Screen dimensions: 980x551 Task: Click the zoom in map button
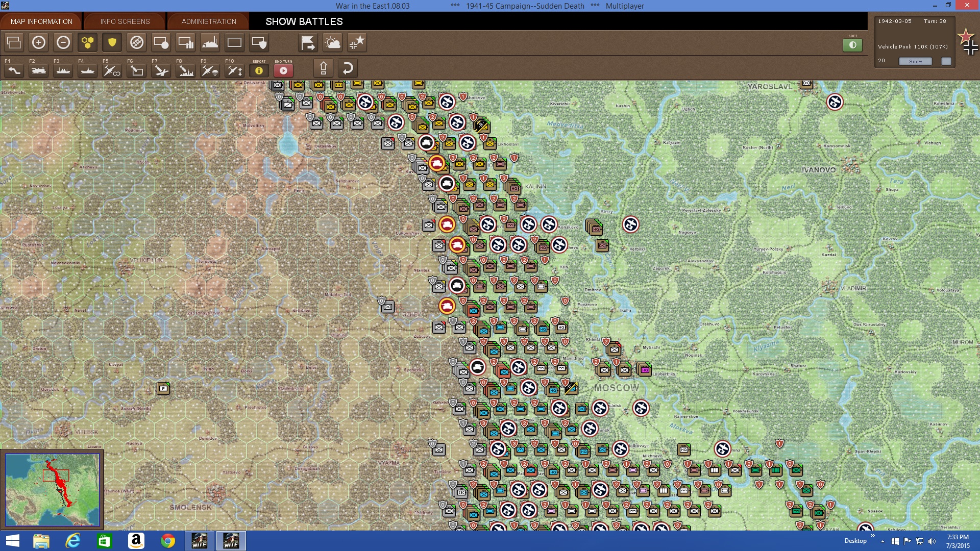pyautogui.click(x=39, y=43)
